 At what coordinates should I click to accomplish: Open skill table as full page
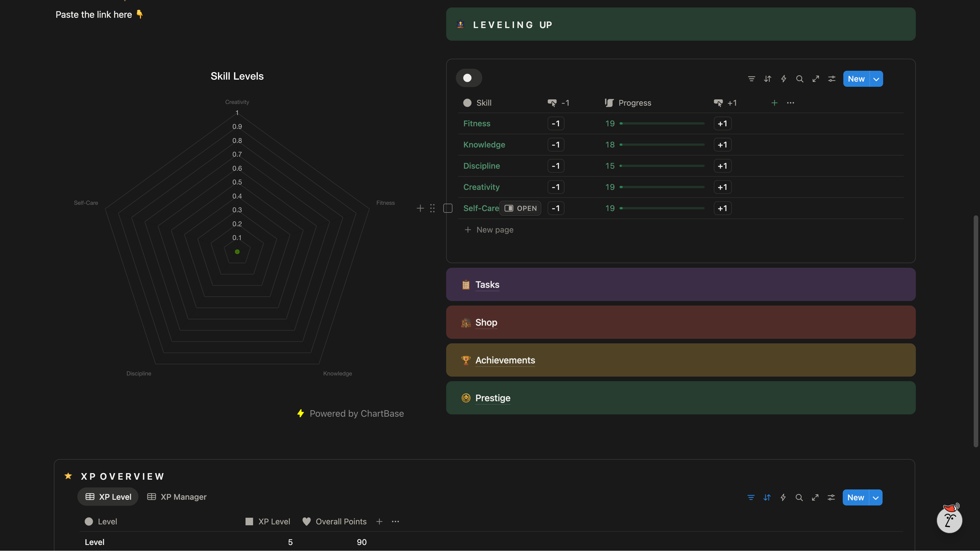[816, 79]
